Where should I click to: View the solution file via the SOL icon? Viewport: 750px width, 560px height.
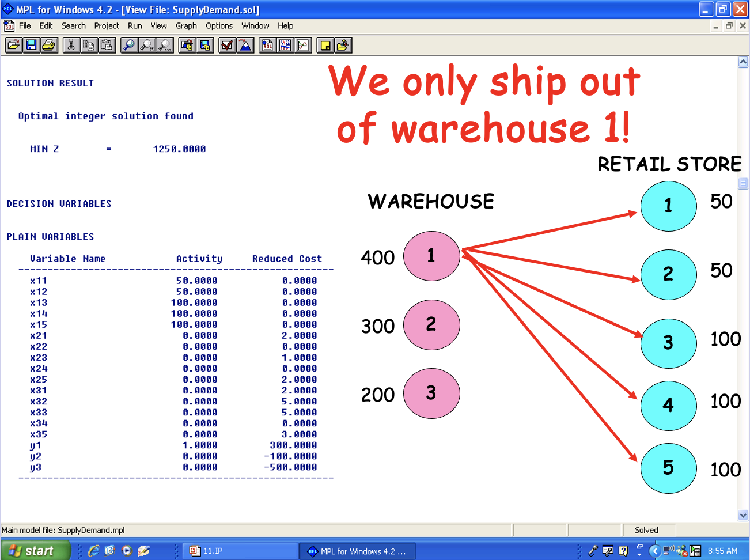point(267,45)
